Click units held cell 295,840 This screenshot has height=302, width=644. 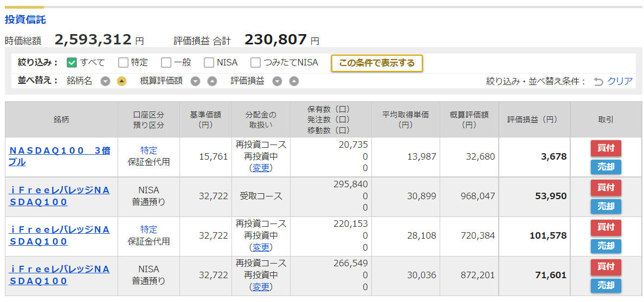(350, 184)
